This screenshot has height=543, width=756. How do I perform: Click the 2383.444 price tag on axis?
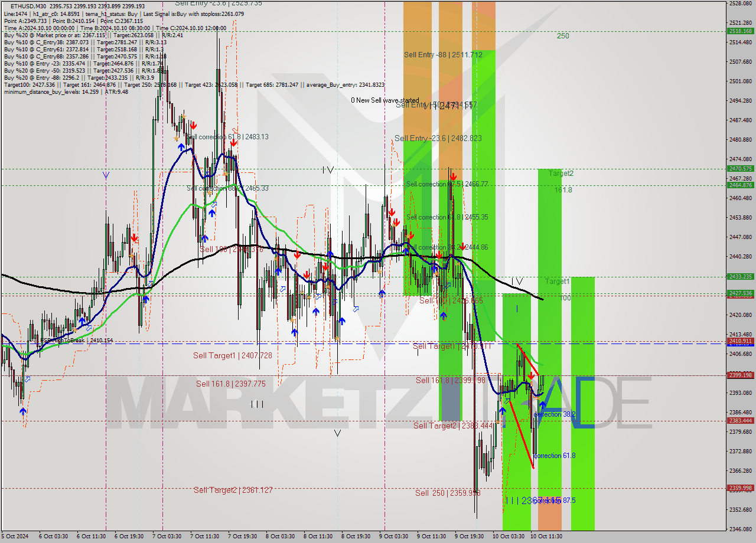740,421
